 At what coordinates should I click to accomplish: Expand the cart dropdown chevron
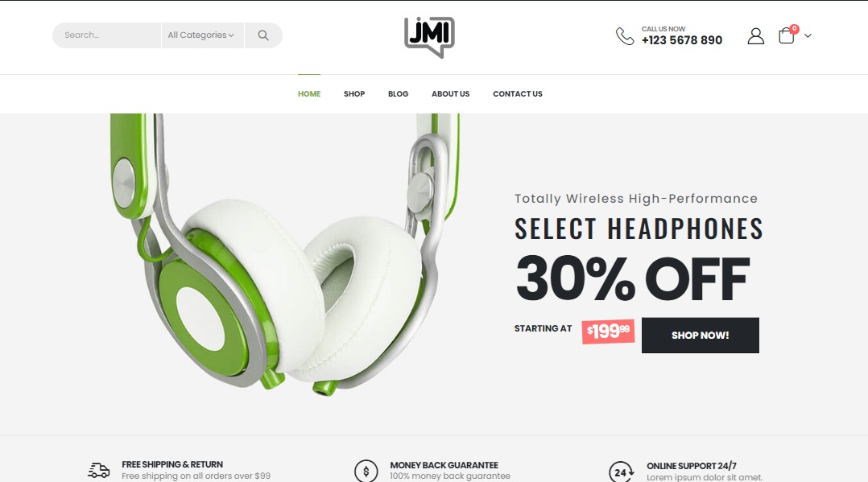(x=808, y=36)
